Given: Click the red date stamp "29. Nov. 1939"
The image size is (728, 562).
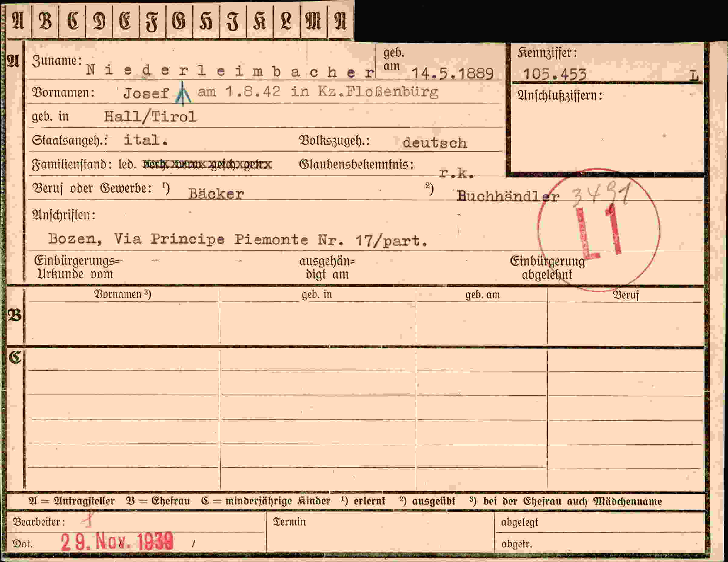Looking at the screenshot, I should tap(117, 542).
